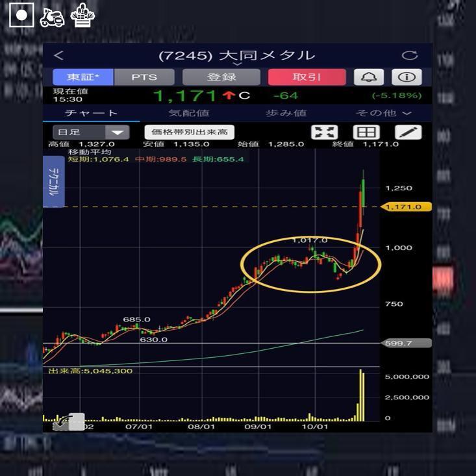
Task: Open the 気配値 tab
Action: [x=189, y=113]
